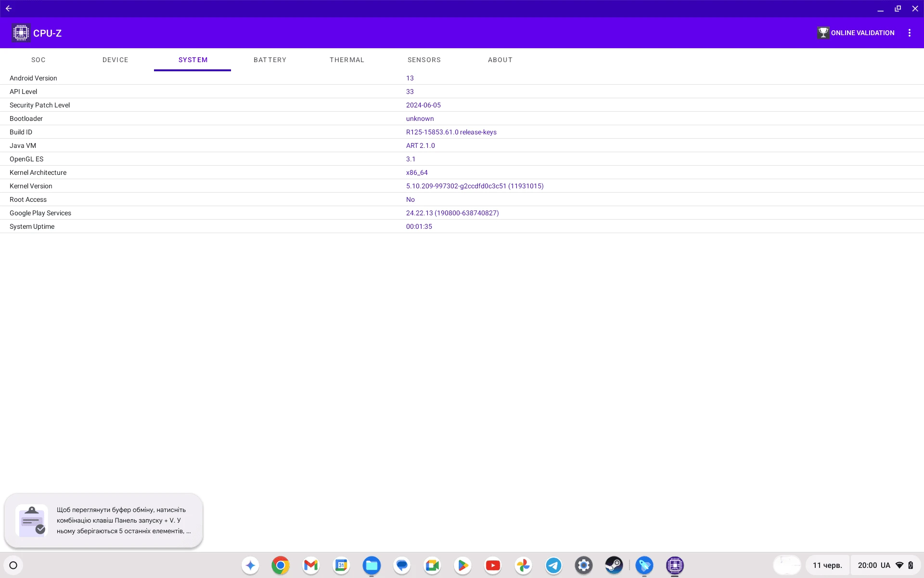Open the Messages chat bubble icon

click(402, 565)
